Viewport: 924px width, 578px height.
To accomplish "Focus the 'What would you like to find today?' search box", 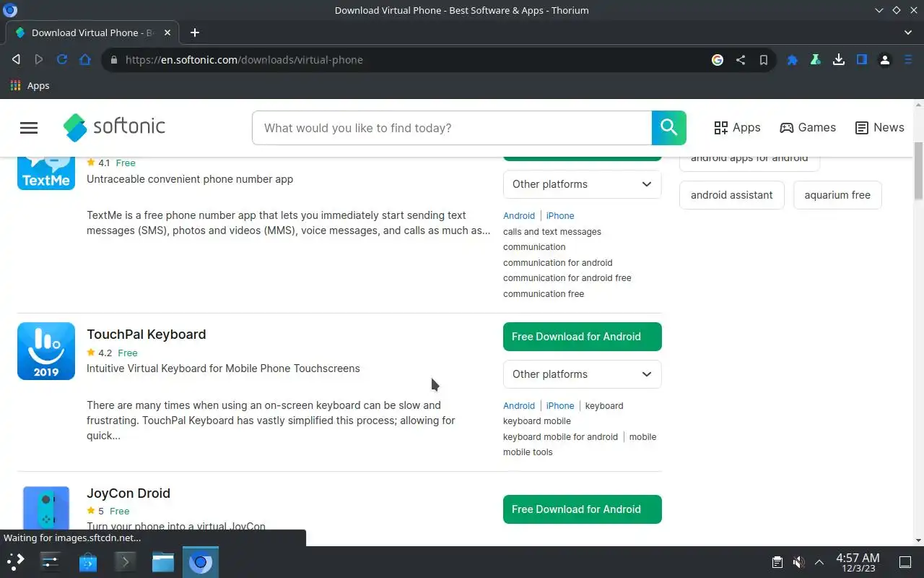I will click(x=452, y=128).
